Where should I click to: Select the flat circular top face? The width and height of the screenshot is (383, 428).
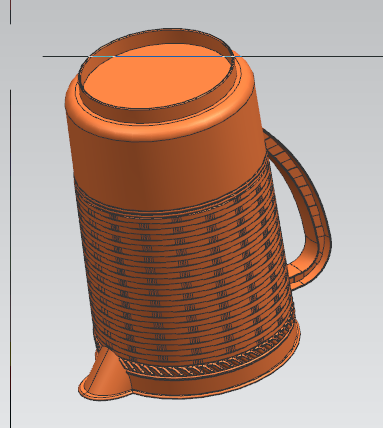pyautogui.click(x=157, y=77)
